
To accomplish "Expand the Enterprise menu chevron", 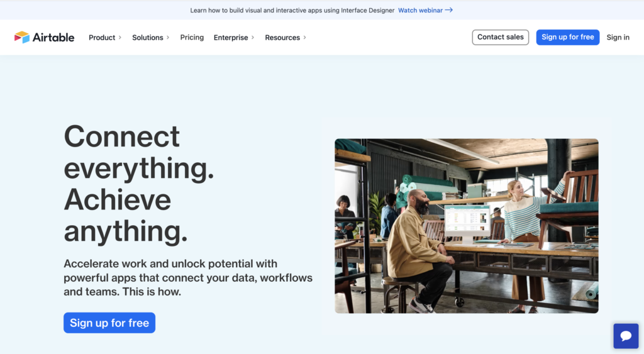I will 253,37.
